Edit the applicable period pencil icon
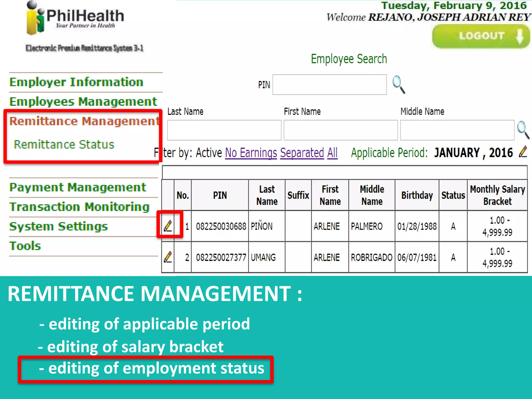Viewport: 532px width, 399px height. click(523, 152)
